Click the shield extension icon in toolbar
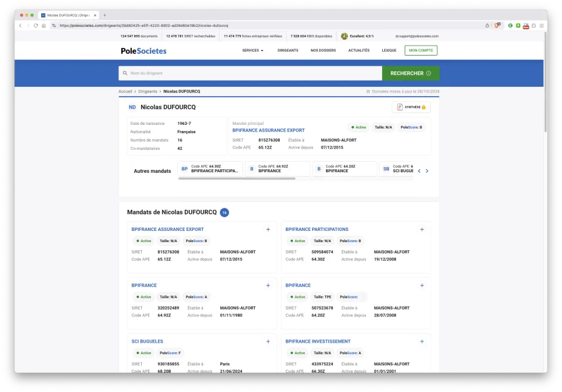 [497, 26]
